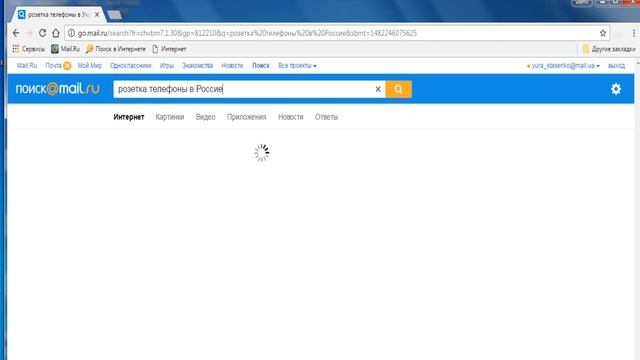This screenshot has height=360, width=640.
Task: Select the 'розетка телефоны' browser tab
Action: (x=57, y=15)
